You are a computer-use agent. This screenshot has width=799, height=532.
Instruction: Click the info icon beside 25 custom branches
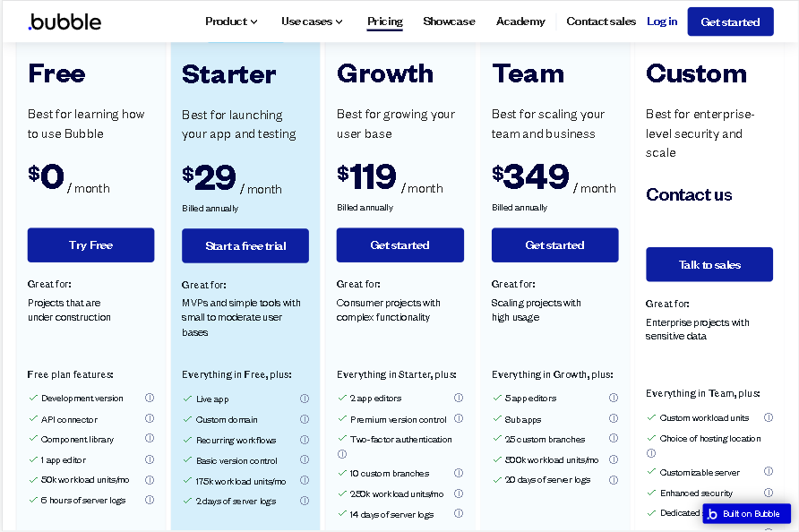click(x=614, y=438)
